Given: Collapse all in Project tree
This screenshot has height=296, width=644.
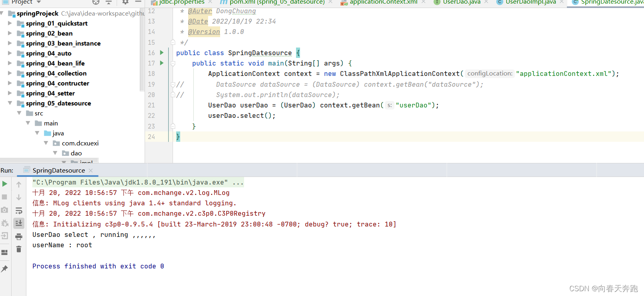Looking at the screenshot, I should pos(109,2).
